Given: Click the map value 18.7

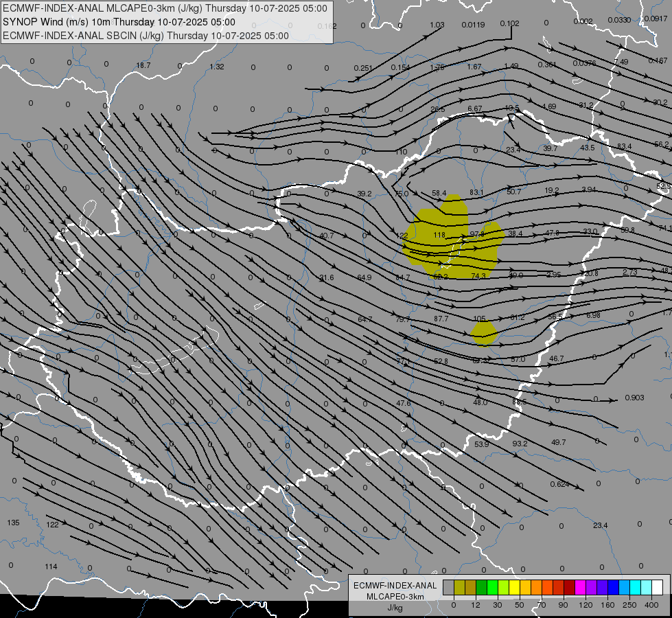Looking at the screenshot, I should coord(143,66).
